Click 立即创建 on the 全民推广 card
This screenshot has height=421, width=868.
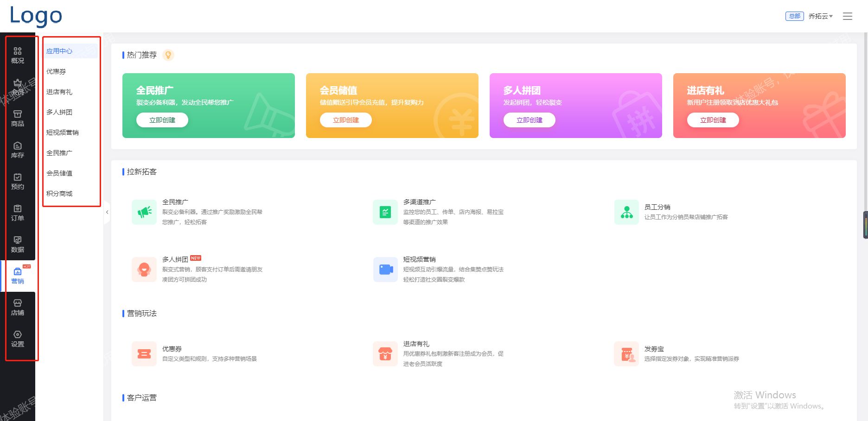pos(162,120)
